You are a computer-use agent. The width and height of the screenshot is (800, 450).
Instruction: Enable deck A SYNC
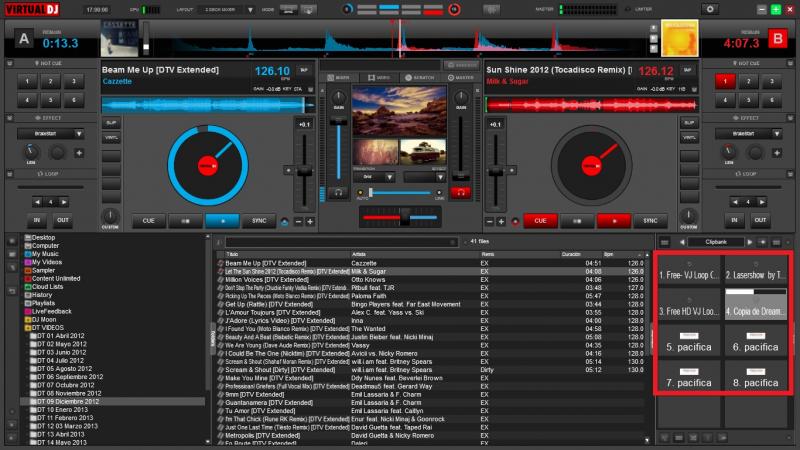coord(259,221)
